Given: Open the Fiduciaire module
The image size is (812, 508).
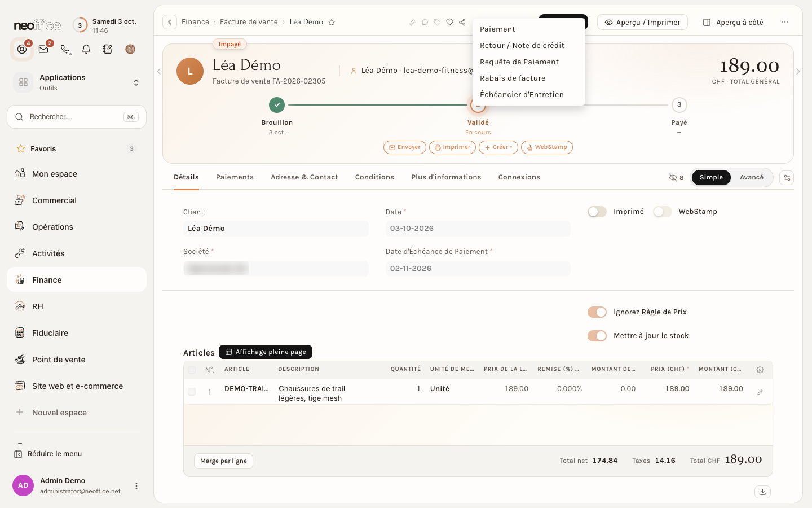Looking at the screenshot, I should [77, 333].
